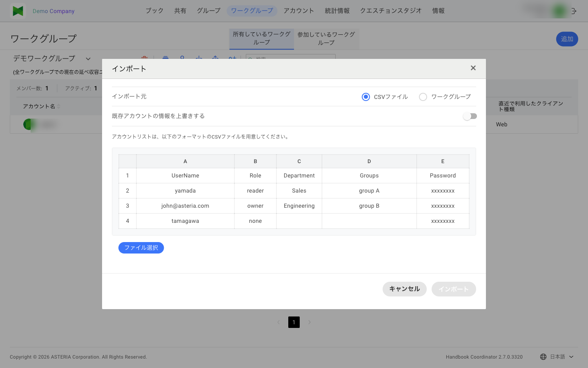Click the 直近で利用したクライアント種類 column header
The image size is (588, 368).
coord(531,106)
